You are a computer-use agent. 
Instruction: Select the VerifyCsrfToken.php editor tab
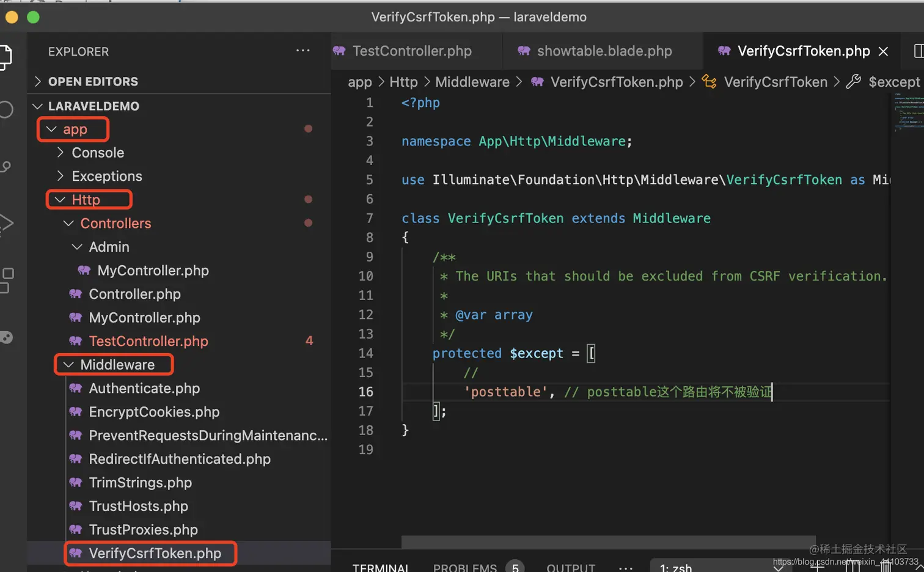[x=802, y=51]
